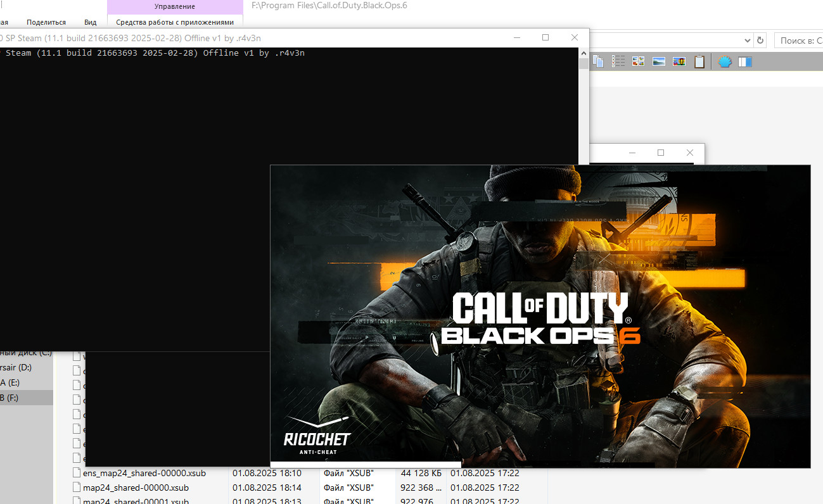The image size is (823, 504).
Task: Select the B (F:) drive in navigation pane
Action: [x=27, y=398]
